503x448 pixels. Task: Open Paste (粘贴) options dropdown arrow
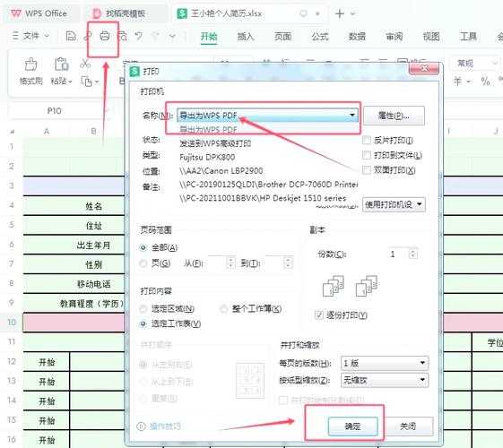coord(70,82)
